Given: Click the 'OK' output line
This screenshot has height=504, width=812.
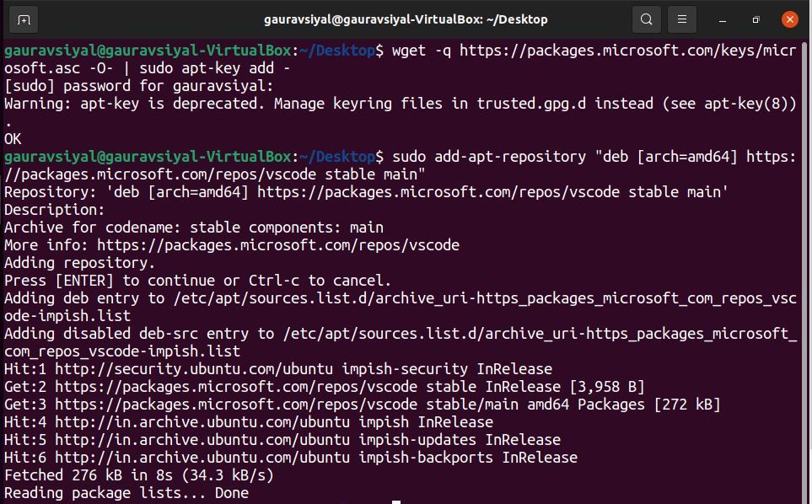Looking at the screenshot, I should pyautogui.click(x=13, y=139).
